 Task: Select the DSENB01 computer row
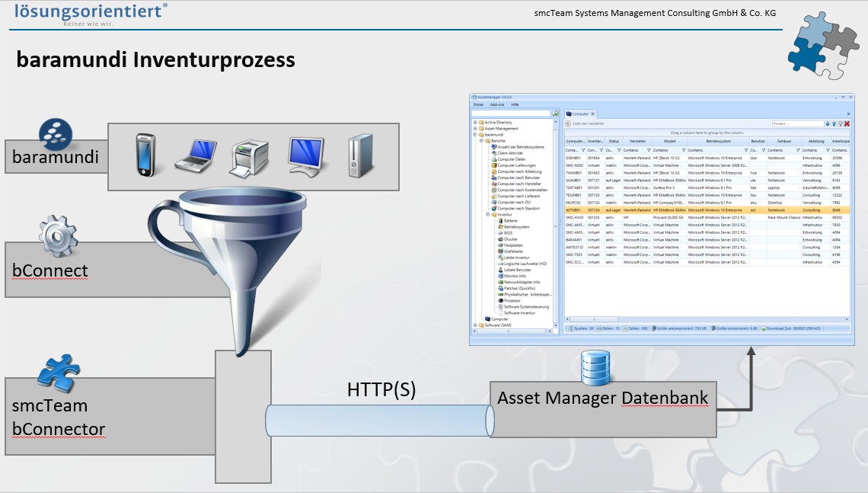tap(707, 158)
